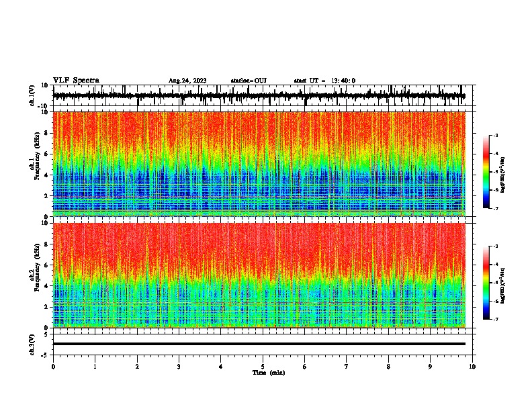This screenshot has width=532, height=411.
Task: Click the "ch.3(V)" axis label
Action: click(32, 345)
